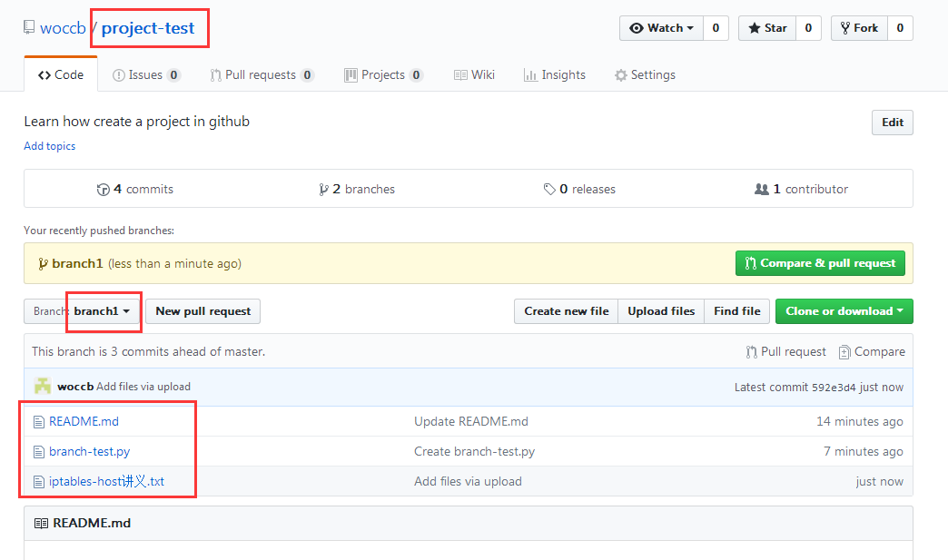Click the README.md preview header book icon
The image size is (948, 560).
[41, 523]
